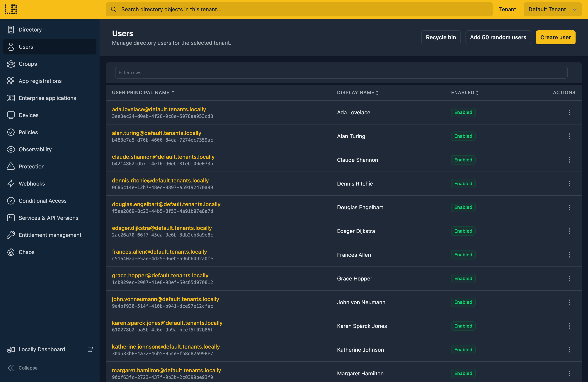Click the App registrations grid icon
588x382 pixels.
pyautogui.click(x=11, y=81)
